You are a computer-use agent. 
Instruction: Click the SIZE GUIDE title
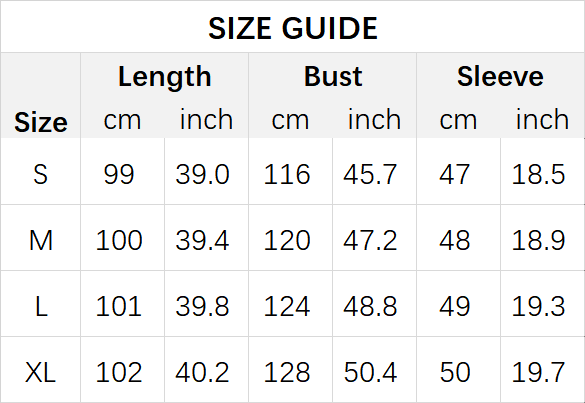[293, 28]
